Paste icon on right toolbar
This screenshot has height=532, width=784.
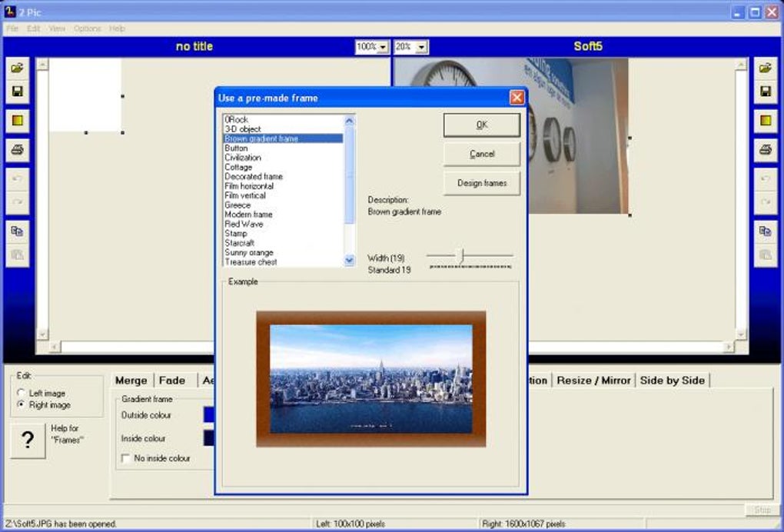pos(766,255)
